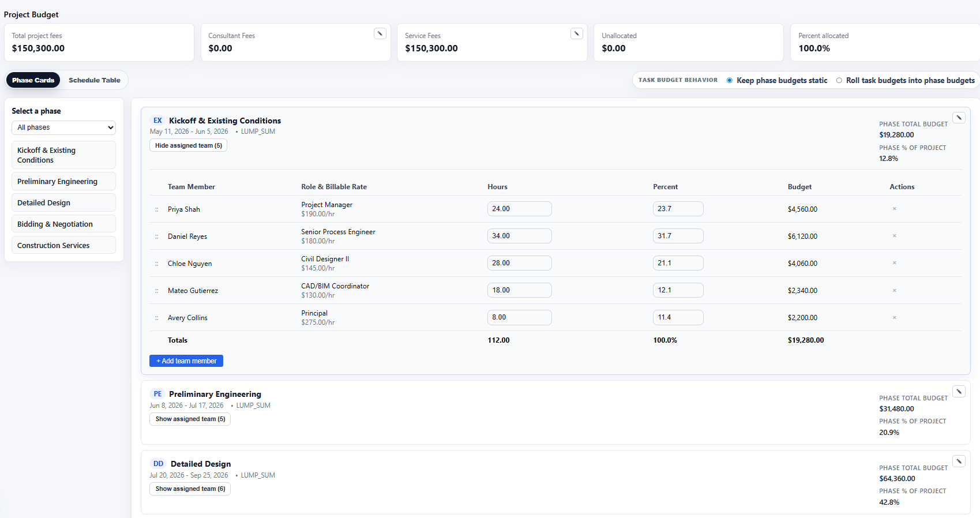Select Bidding & Negotiation phase
This screenshot has height=518, width=980.
point(63,224)
